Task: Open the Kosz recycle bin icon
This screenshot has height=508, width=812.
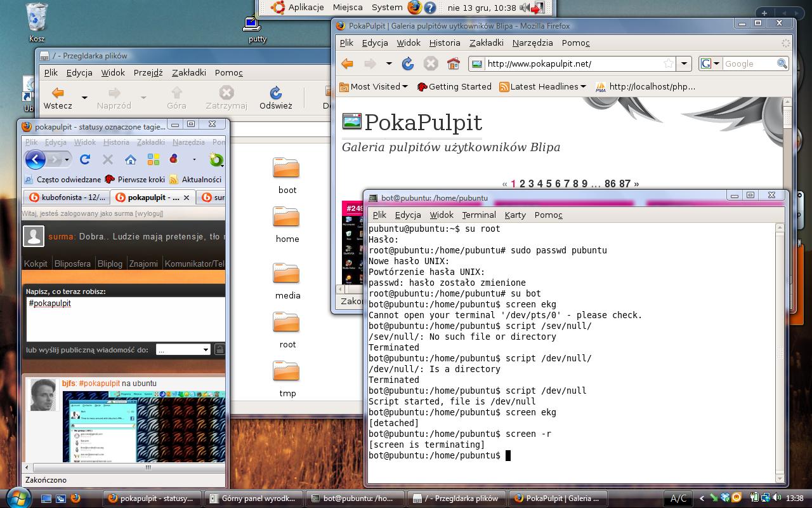Action: pyautogui.click(x=37, y=23)
